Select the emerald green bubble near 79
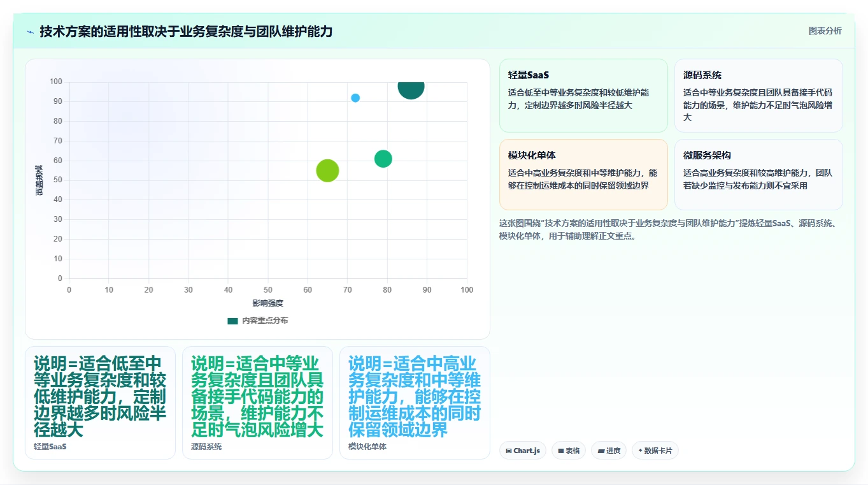The height and width of the screenshot is (485, 868). click(383, 159)
